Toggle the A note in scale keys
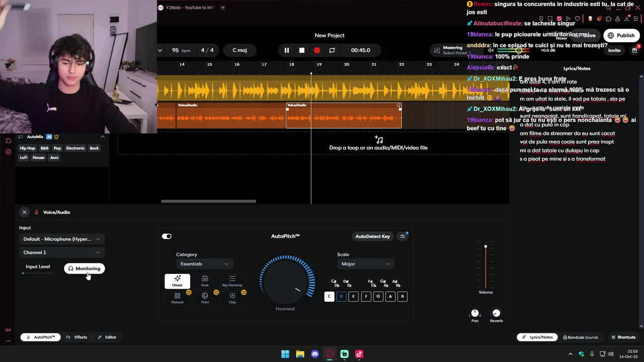Viewport: 644px width, 362px height. click(x=390, y=297)
